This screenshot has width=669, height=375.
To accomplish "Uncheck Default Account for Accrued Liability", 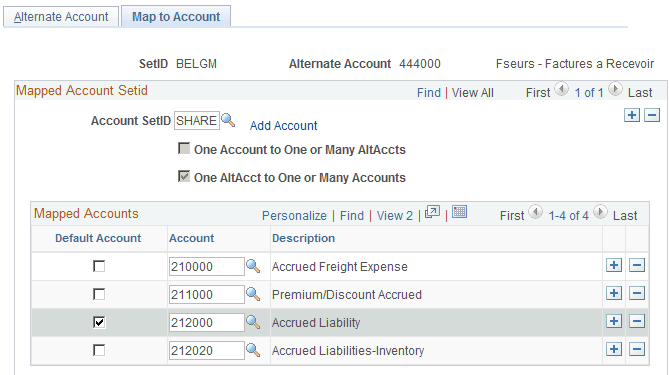I will click(x=99, y=322).
